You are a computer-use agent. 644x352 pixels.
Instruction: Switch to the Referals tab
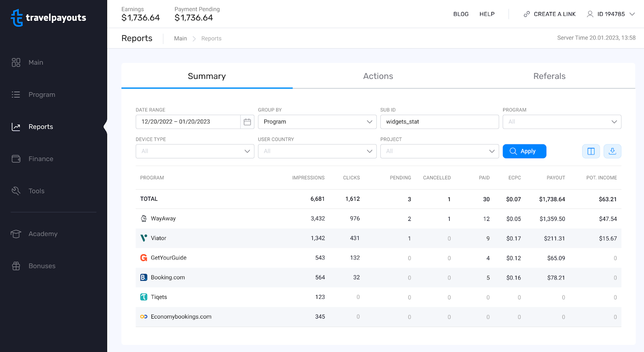click(549, 76)
